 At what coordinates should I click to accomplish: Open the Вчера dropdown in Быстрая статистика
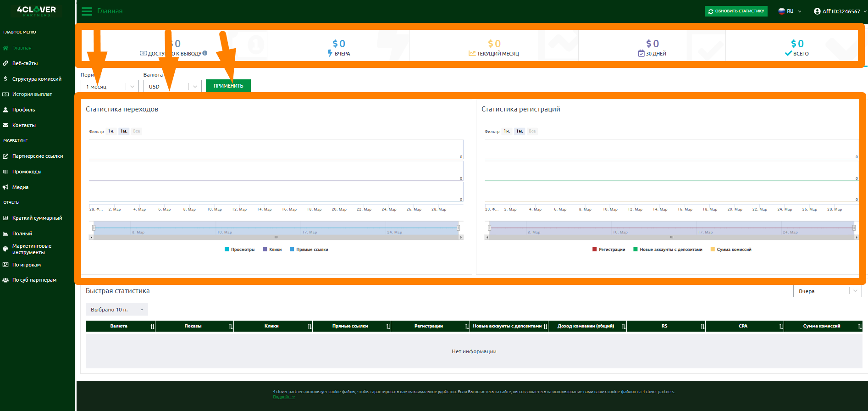click(x=828, y=291)
